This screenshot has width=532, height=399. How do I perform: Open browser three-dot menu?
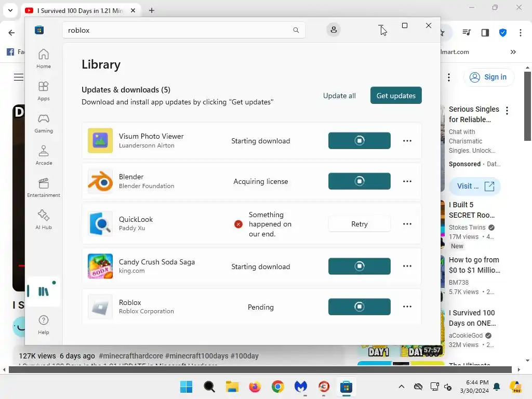[521, 33]
